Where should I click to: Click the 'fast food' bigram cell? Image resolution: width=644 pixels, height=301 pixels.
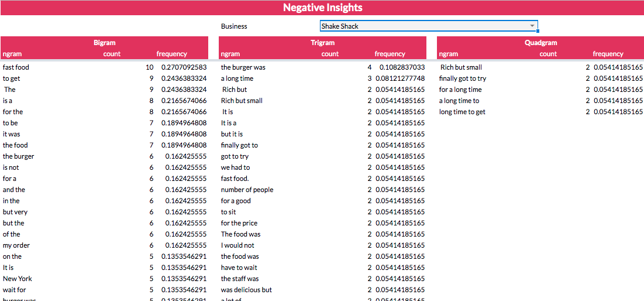pyautogui.click(x=16, y=67)
